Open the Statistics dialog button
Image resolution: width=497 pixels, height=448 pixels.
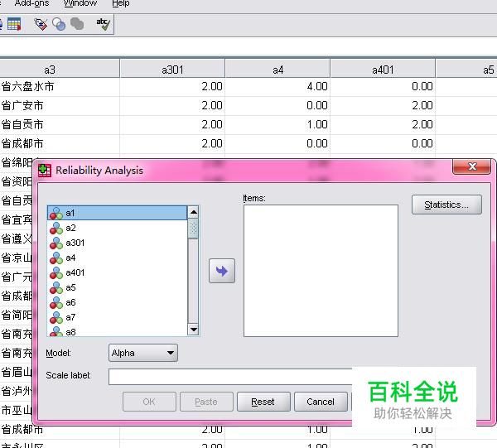(446, 205)
